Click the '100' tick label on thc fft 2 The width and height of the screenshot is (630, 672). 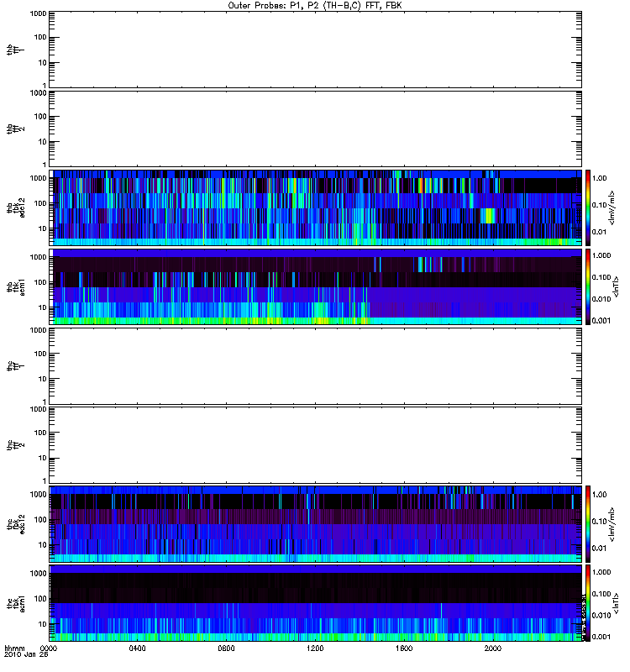(x=40, y=433)
